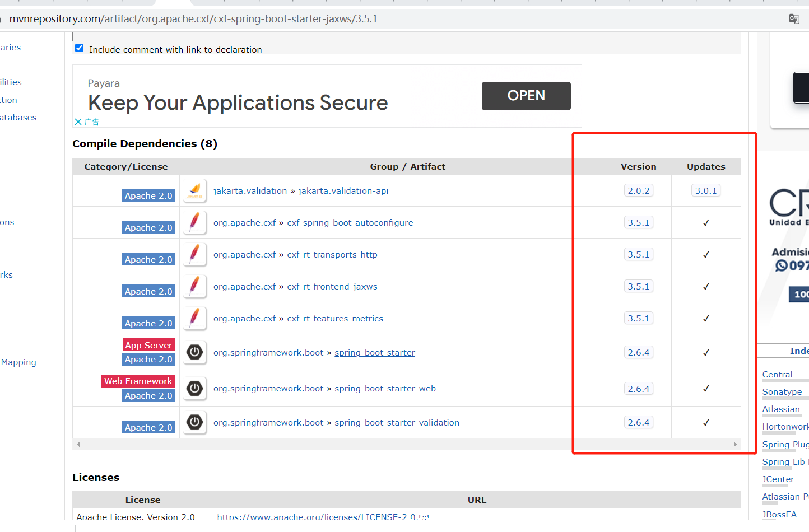This screenshot has height=532, width=809.
Task: Open the Central repository link
Action: click(777, 375)
